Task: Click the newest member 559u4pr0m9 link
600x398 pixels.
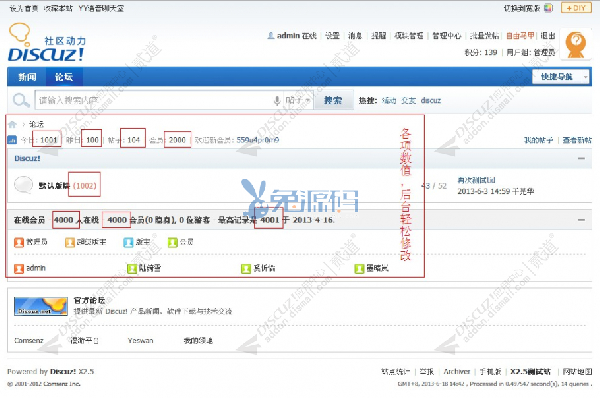Action: [x=258, y=140]
